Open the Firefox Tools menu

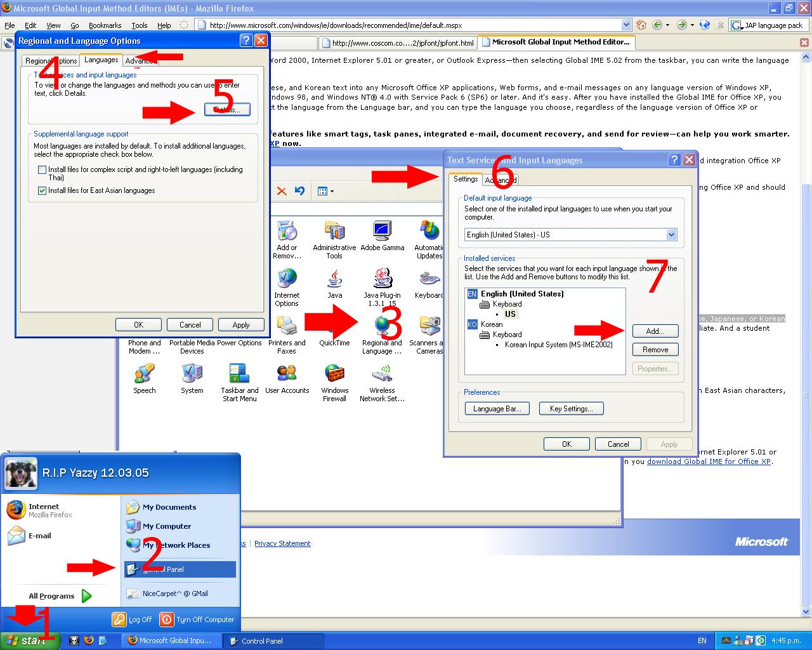tap(140, 25)
